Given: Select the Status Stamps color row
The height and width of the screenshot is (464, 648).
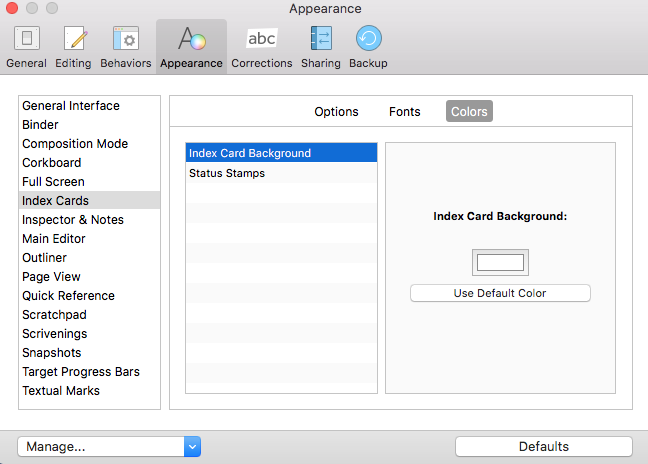Looking at the screenshot, I should 281,173.
